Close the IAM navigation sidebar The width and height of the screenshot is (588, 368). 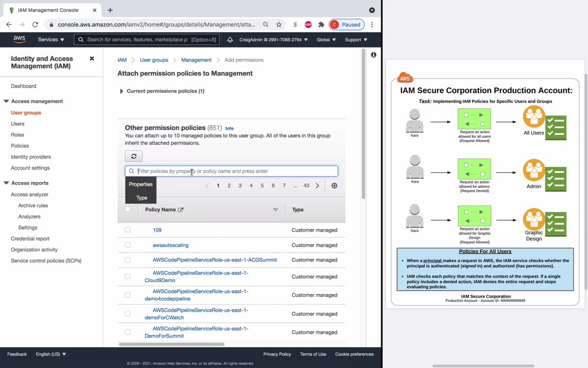[92, 59]
